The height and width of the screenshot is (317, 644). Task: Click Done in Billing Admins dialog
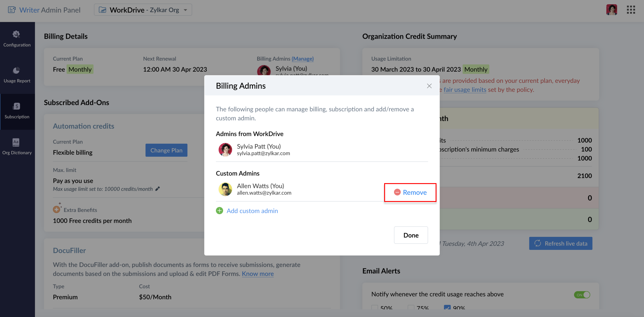coord(411,235)
